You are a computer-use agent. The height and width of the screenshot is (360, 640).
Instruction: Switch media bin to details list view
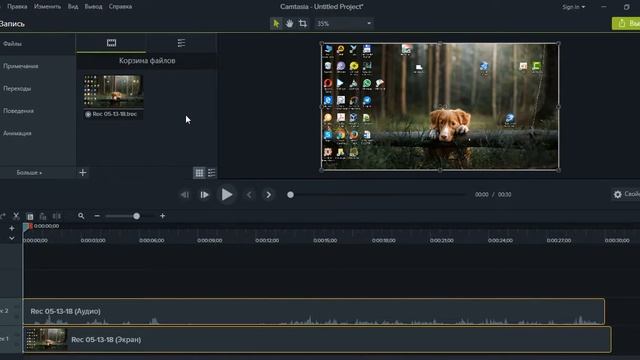pos(211,173)
